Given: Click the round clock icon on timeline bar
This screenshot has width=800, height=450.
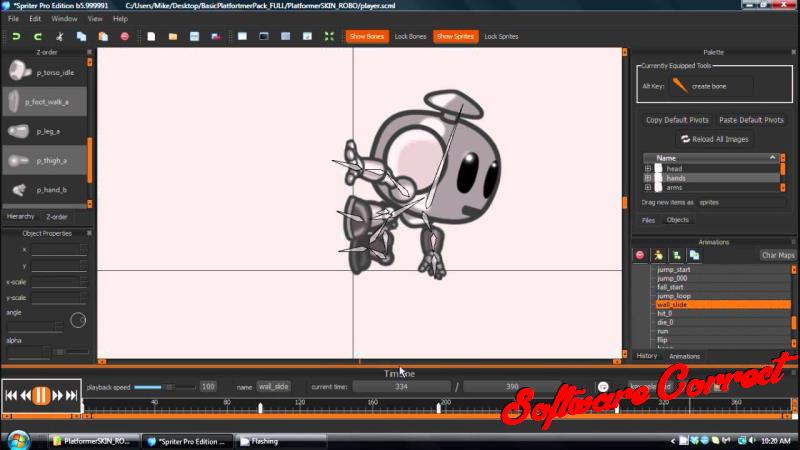Looking at the screenshot, I should [603, 387].
